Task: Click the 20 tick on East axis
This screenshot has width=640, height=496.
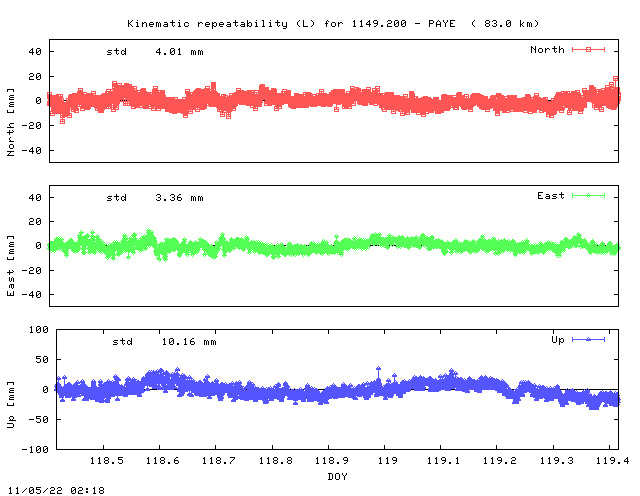Action: coord(35,222)
